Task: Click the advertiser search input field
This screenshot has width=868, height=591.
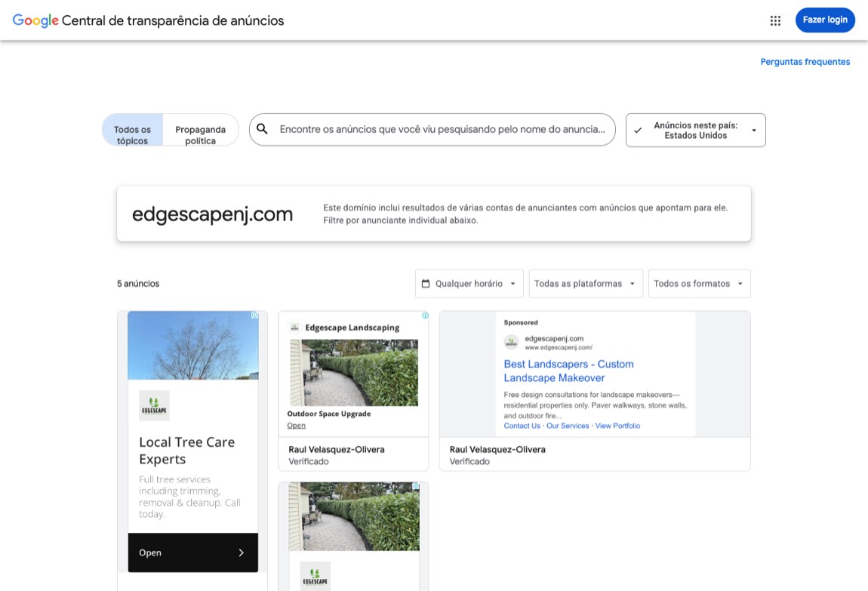Action: 432,130
